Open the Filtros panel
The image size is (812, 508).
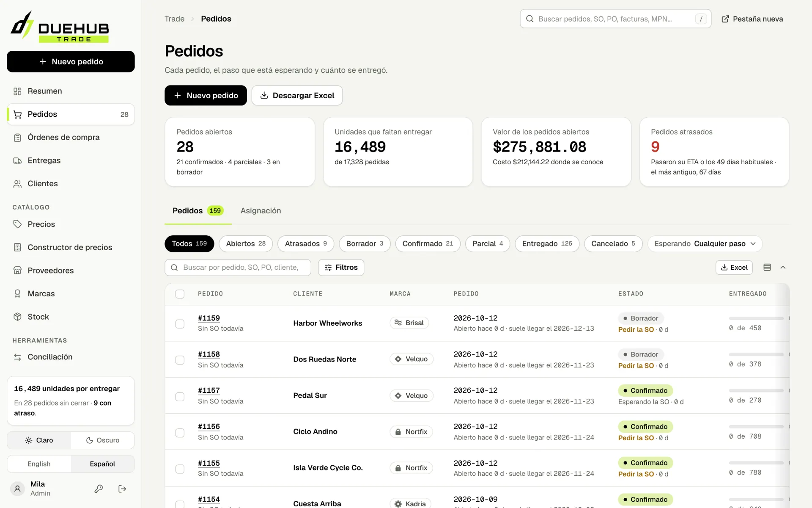tap(341, 268)
